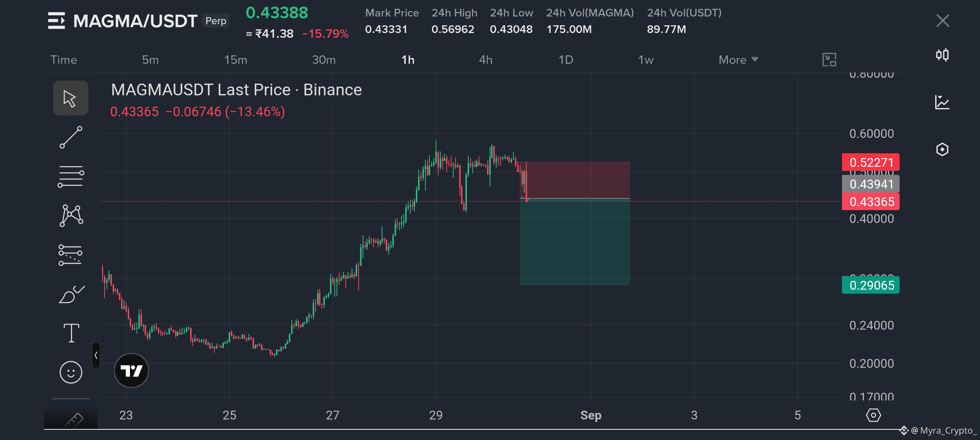This screenshot has height=440, width=980.
Task: Select the horizontal lines Fib tool
Action: 71,177
